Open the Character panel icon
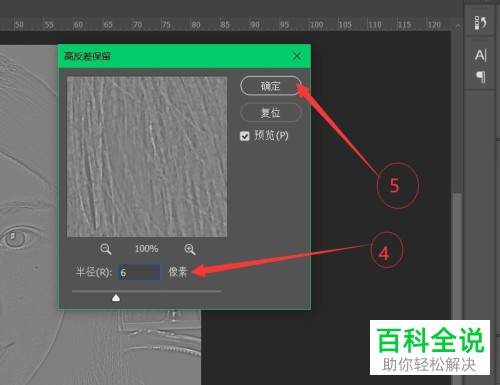This screenshot has height=385, width=500. click(480, 55)
